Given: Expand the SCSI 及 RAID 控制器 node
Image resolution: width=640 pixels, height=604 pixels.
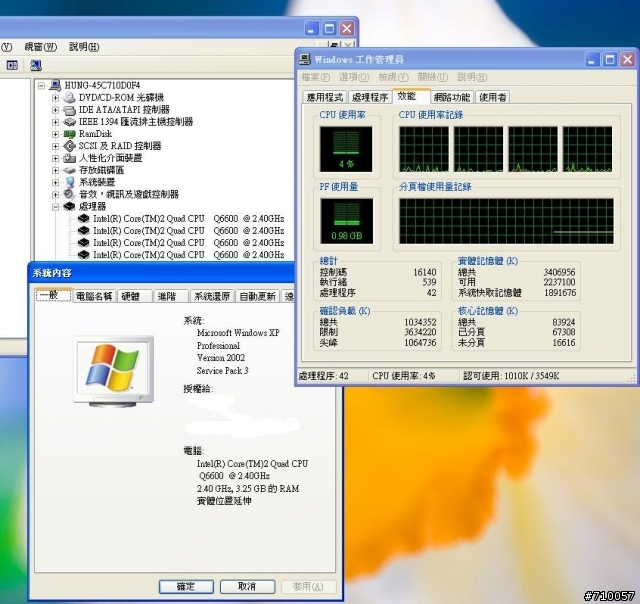Looking at the screenshot, I should [x=56, y=146].
